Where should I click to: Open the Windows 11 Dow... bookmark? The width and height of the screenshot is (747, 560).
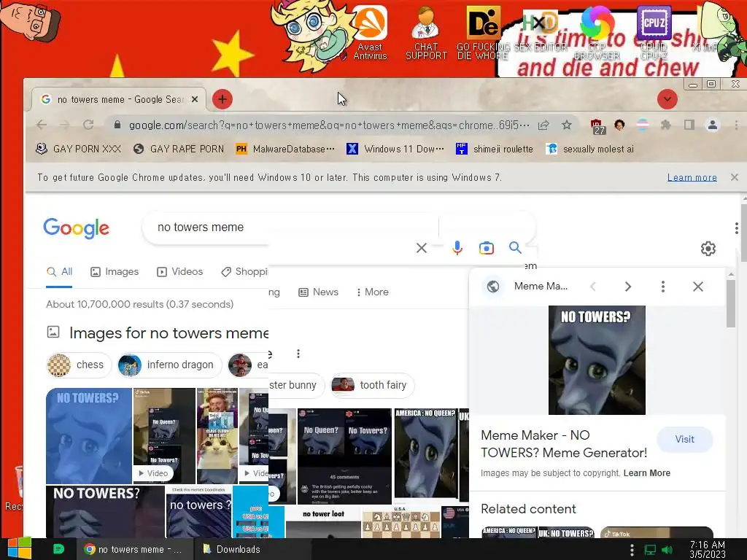(x=395, y=149)
